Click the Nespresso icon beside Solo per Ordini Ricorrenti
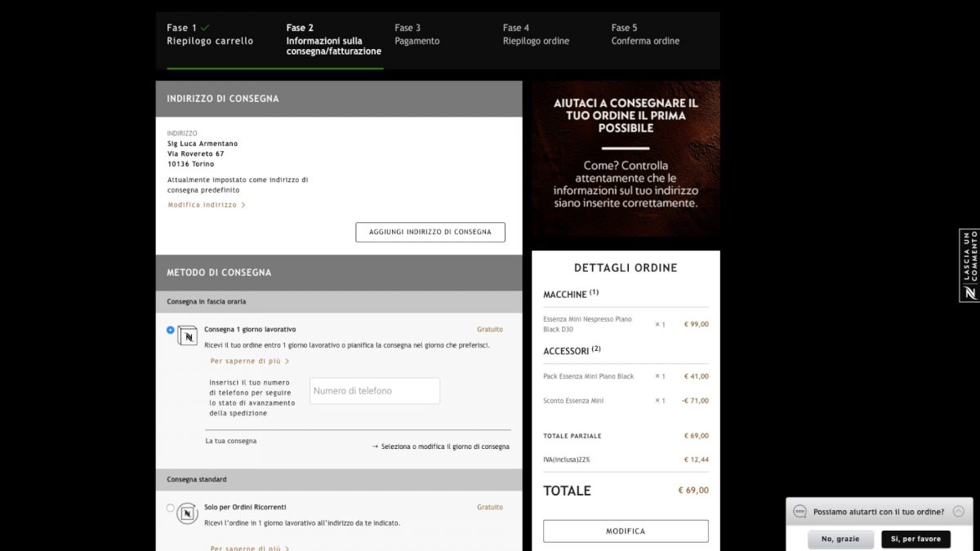Screen dimensions: 980x551 coord(188,513)
